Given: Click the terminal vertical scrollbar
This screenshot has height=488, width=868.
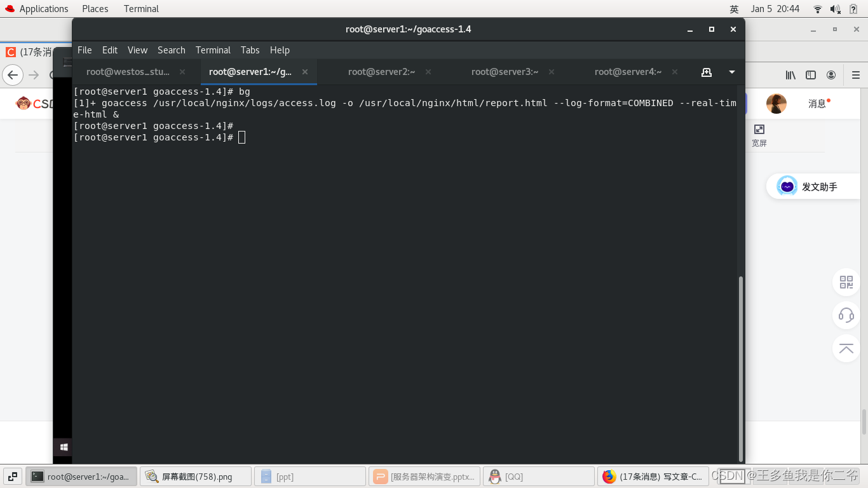Looking at the screenshot, I should (x=741, y=369).
